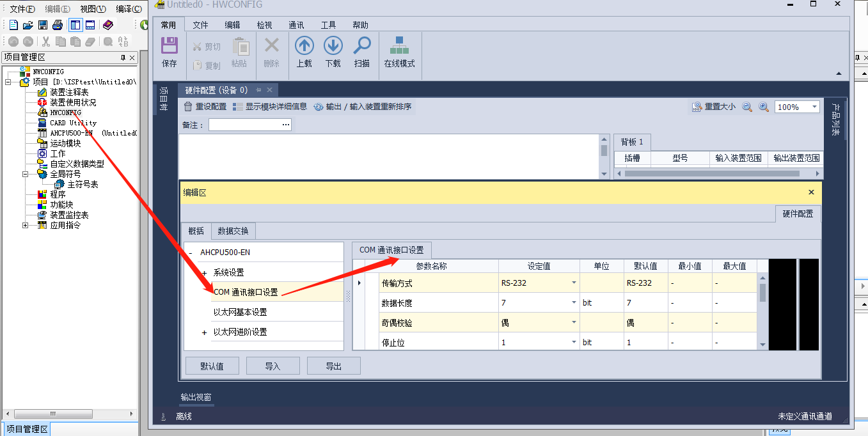Open the 100% zoom dropdown
868x436 pixels.
pos(814,107)
